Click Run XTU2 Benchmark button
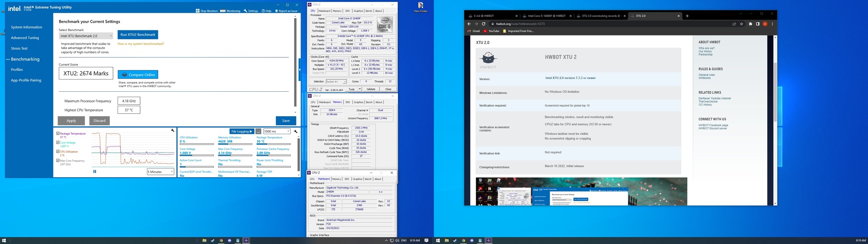868x244 pixels. tap(138, 34)
